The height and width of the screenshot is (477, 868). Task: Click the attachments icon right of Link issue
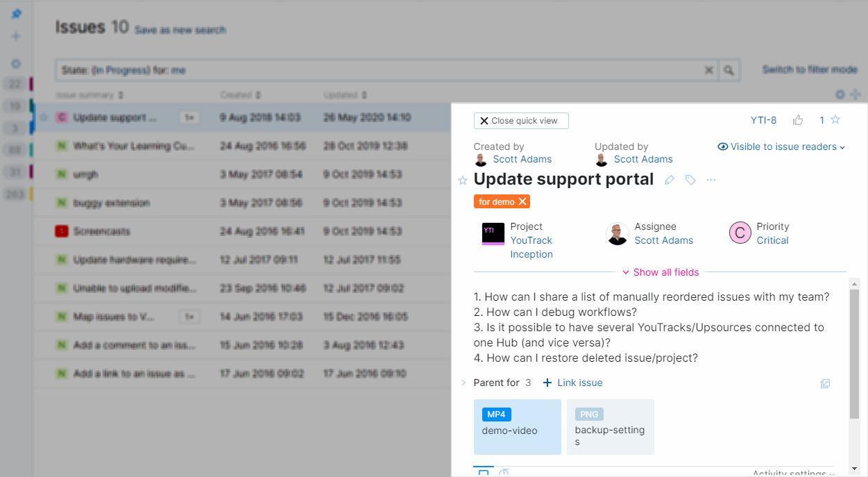coord(825,383)
